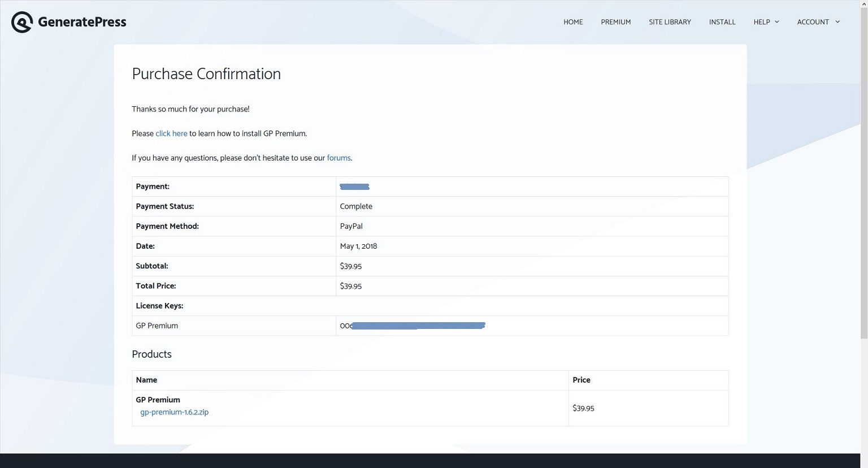Click the Purchase Confirmation heading

[206, 74]
